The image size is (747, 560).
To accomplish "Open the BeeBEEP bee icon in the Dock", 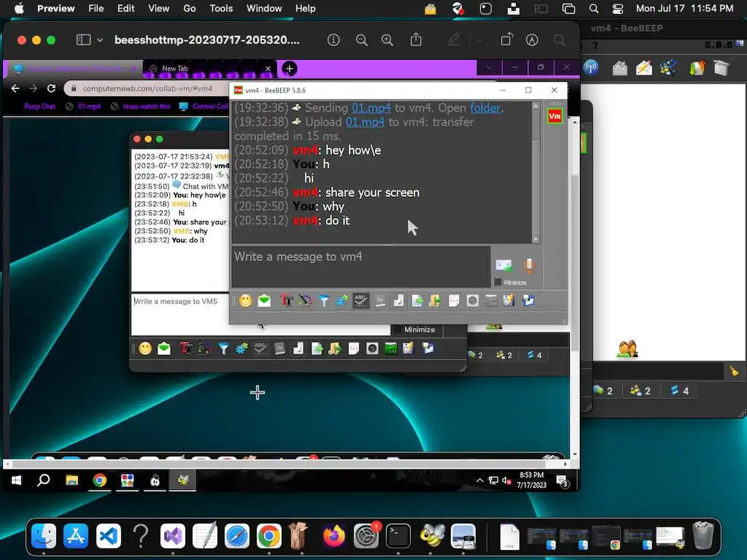I will click(432, 535).
